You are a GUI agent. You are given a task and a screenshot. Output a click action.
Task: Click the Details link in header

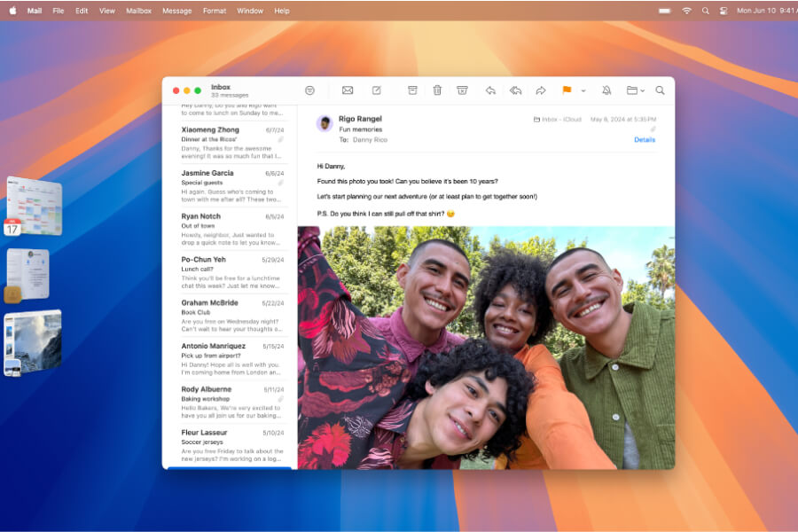645,140
